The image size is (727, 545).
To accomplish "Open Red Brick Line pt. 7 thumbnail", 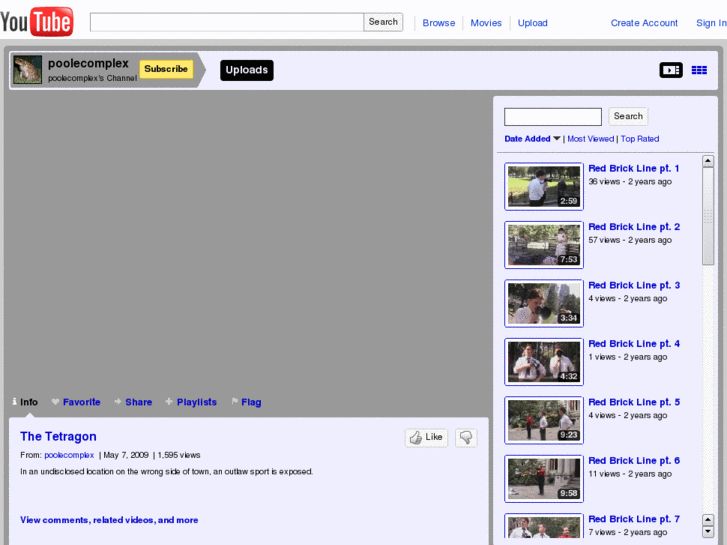I will [x=544, y=526].
